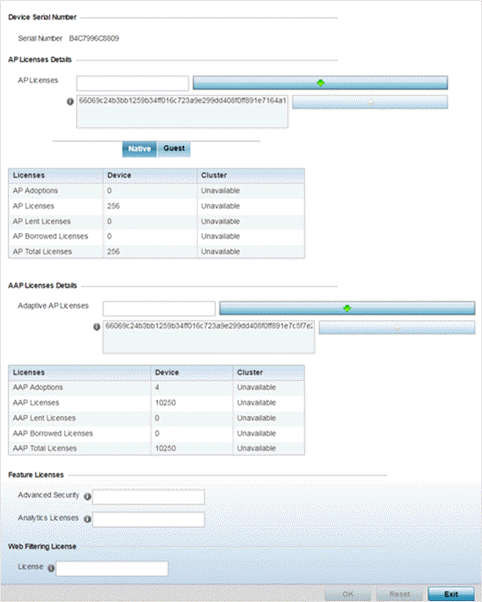Click the Web Filtering License field
This screenshot has height=602, width=482.
click(112, 569)
